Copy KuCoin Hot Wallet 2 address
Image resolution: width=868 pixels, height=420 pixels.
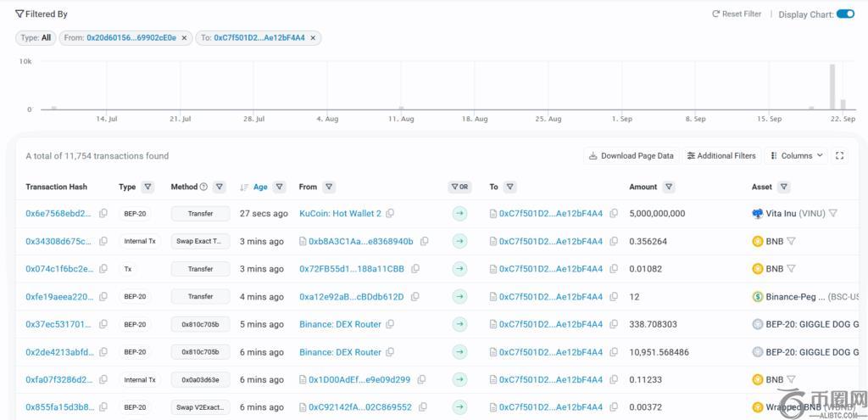pos(390,214)
